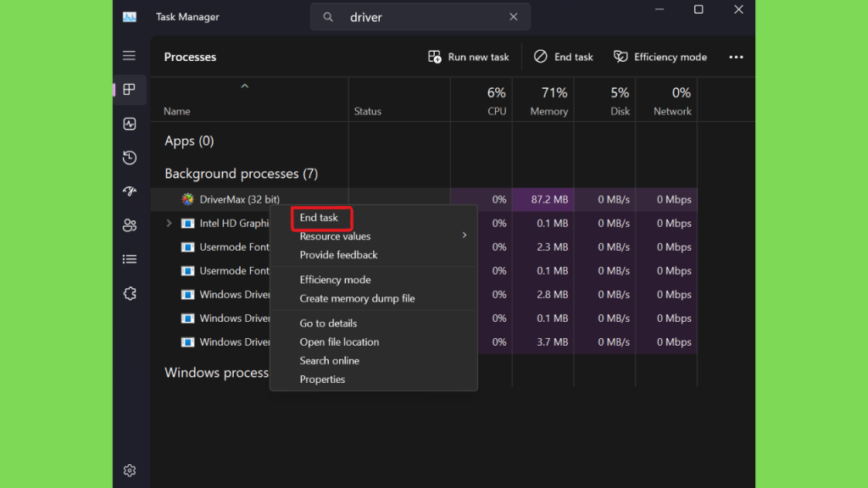Open the hamburger navigation menu

point(129,56)
